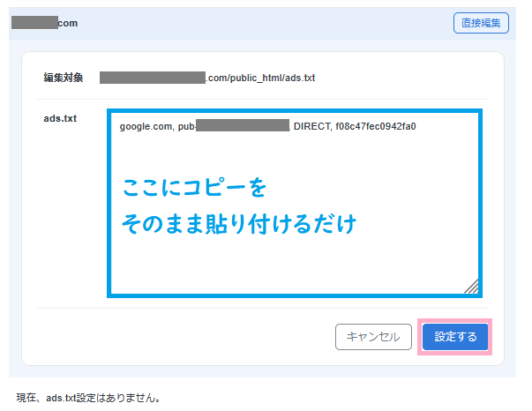The height and width of the screenshot is (411, 532).
Task: Click the text area resize handle
Action: click(470, 286)
